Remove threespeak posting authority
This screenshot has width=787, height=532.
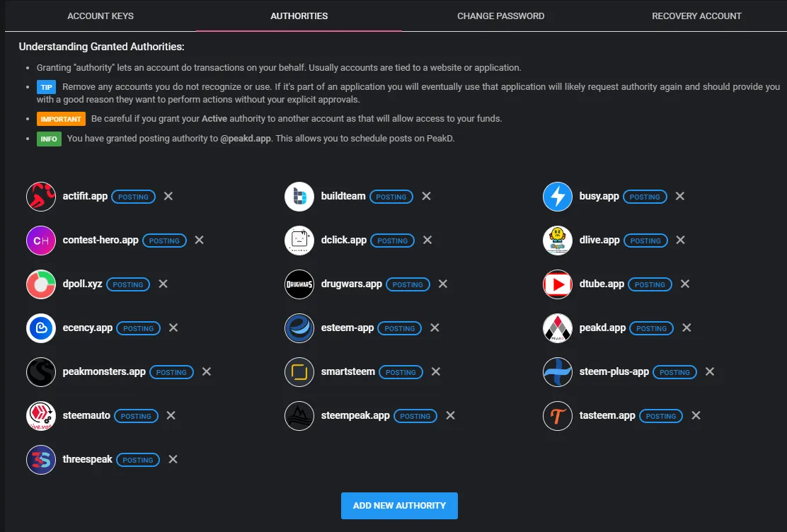[173, 459]
